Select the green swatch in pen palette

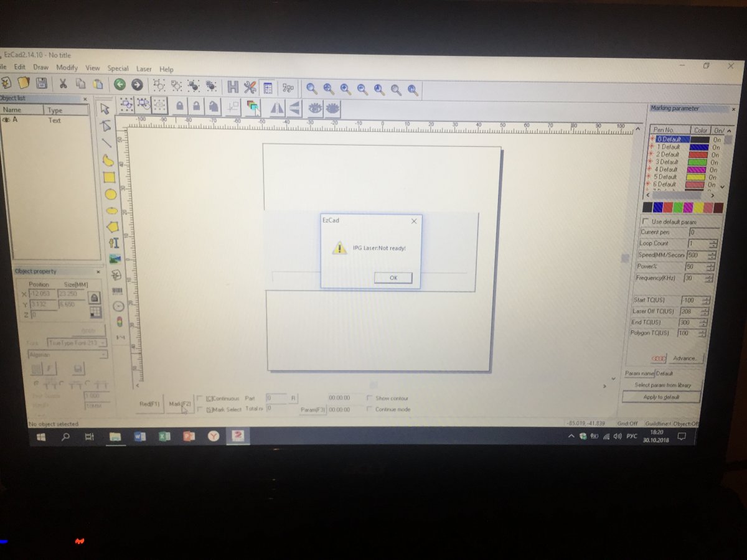point(679,207)
